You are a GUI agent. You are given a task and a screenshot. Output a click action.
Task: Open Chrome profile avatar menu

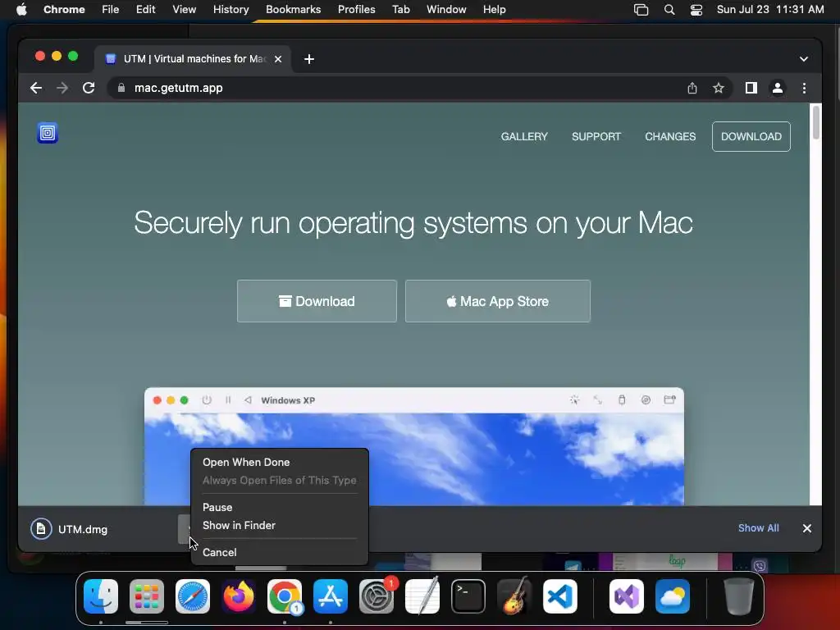[778, 88]
